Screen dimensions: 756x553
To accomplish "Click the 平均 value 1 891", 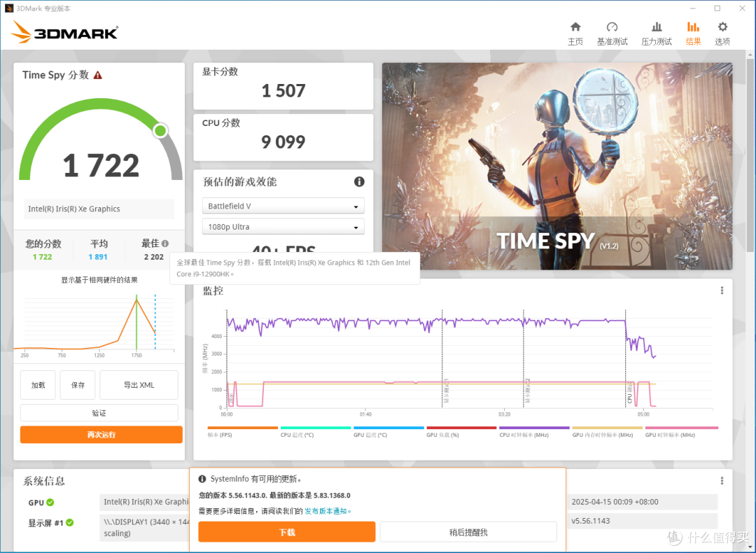I will pos(98,257).
